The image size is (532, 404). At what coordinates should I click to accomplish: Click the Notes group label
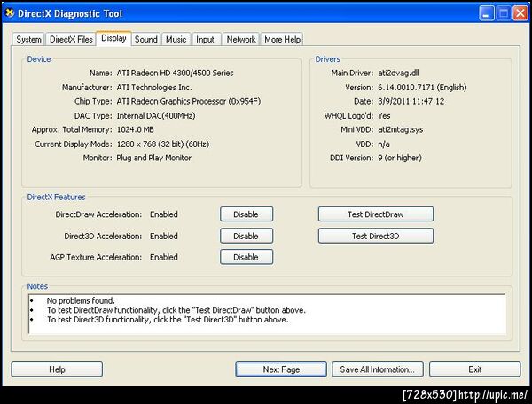37,286
